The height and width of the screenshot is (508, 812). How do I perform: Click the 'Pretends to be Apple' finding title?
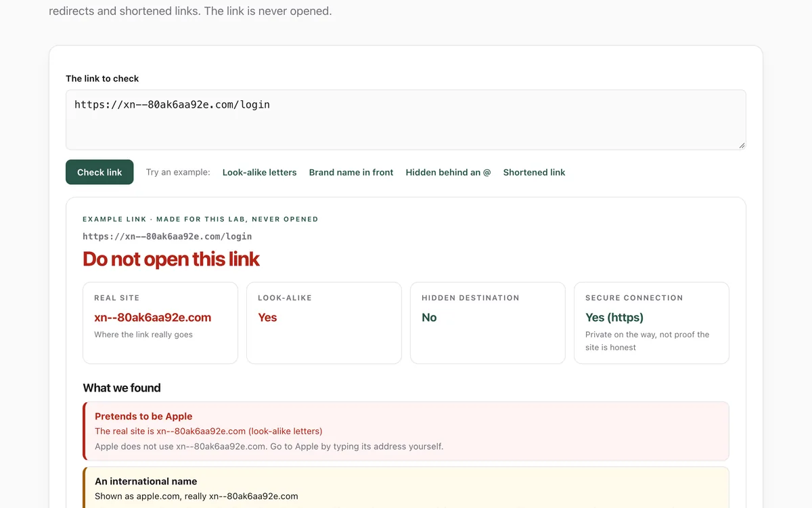tap(143, 416)
